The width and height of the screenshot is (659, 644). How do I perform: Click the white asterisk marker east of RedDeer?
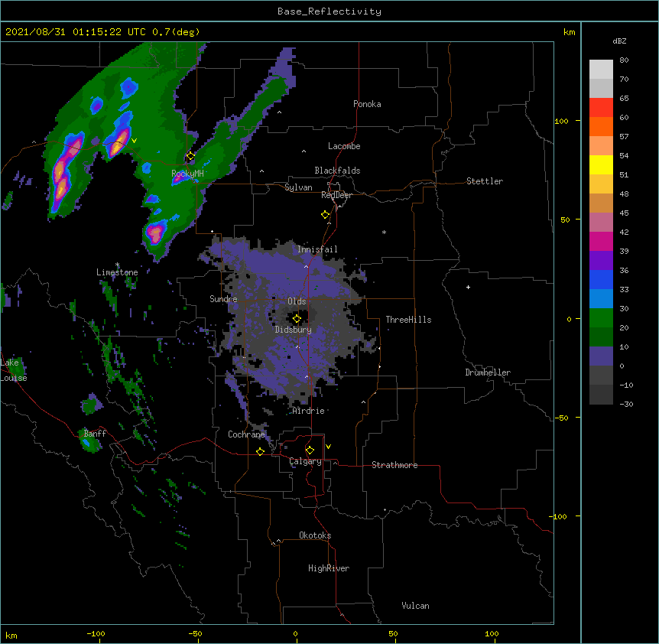tap(384, 232)
